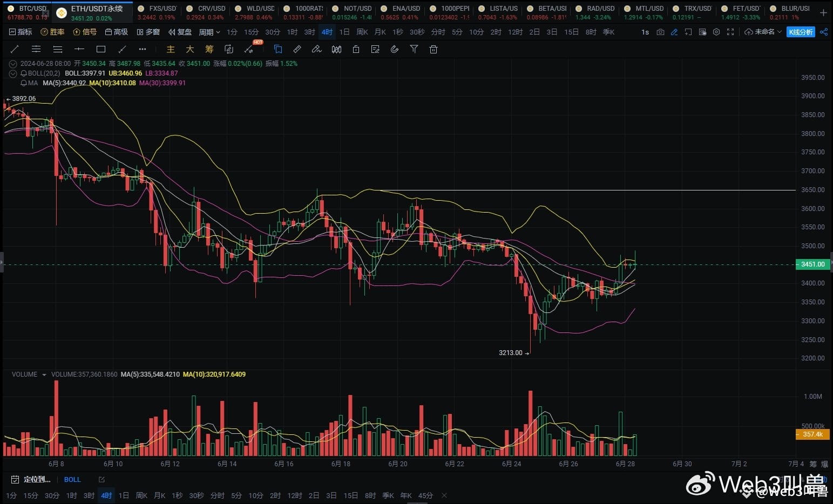Select the rectangle drawing tool
Image resolution: width=833 pixels, height=504 pixels.
point(101,49)
